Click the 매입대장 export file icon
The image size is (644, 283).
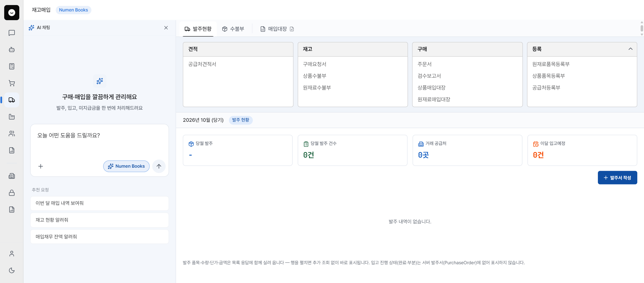point(292,29)
